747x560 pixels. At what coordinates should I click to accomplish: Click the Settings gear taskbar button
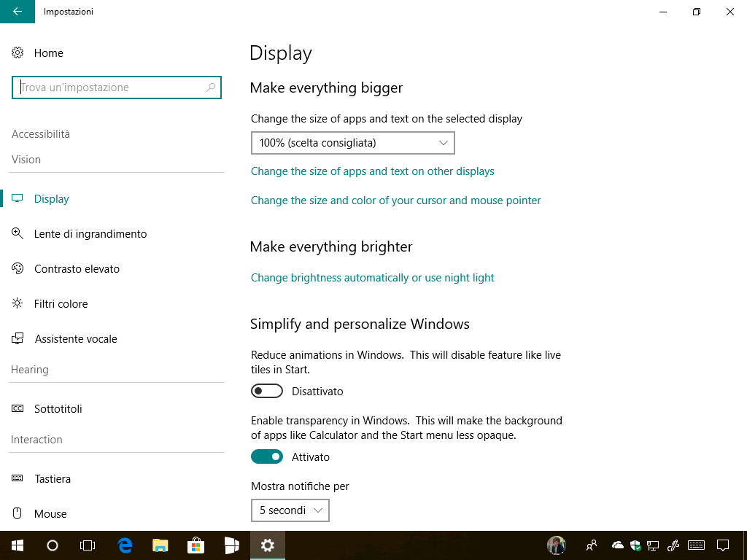pos(267,545)
